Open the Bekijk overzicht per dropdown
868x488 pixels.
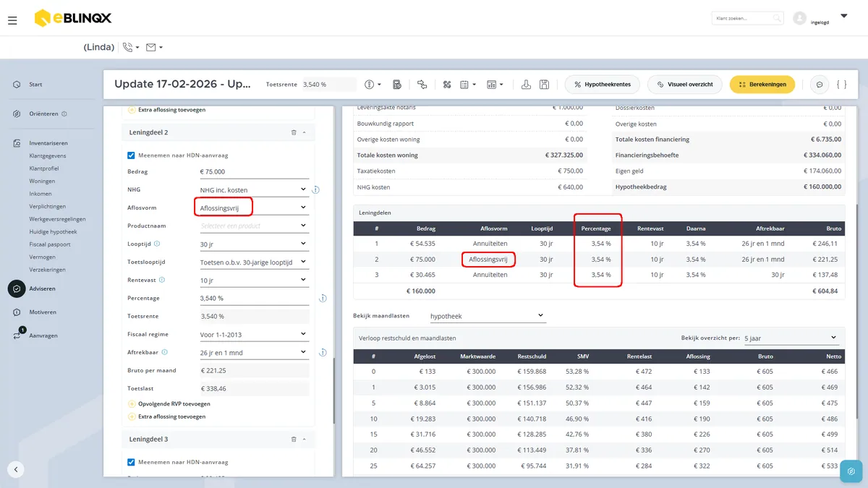point(791,338)
